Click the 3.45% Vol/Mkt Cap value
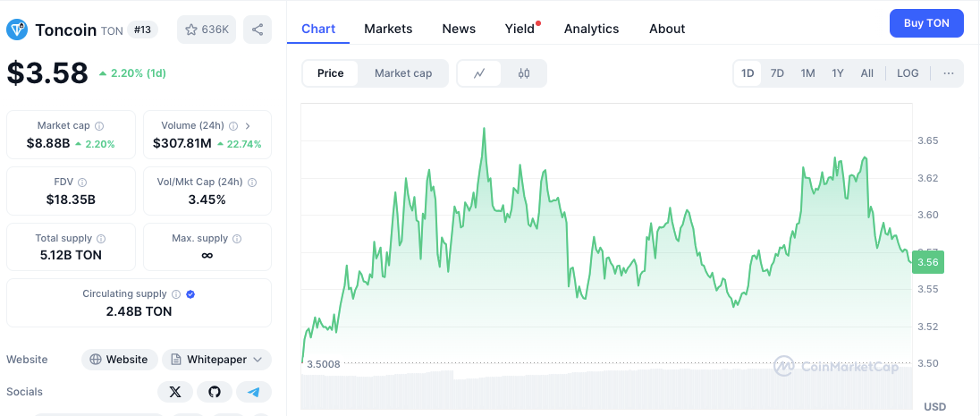The height and width of the screenshot is (416, 980). coord(207,200)
